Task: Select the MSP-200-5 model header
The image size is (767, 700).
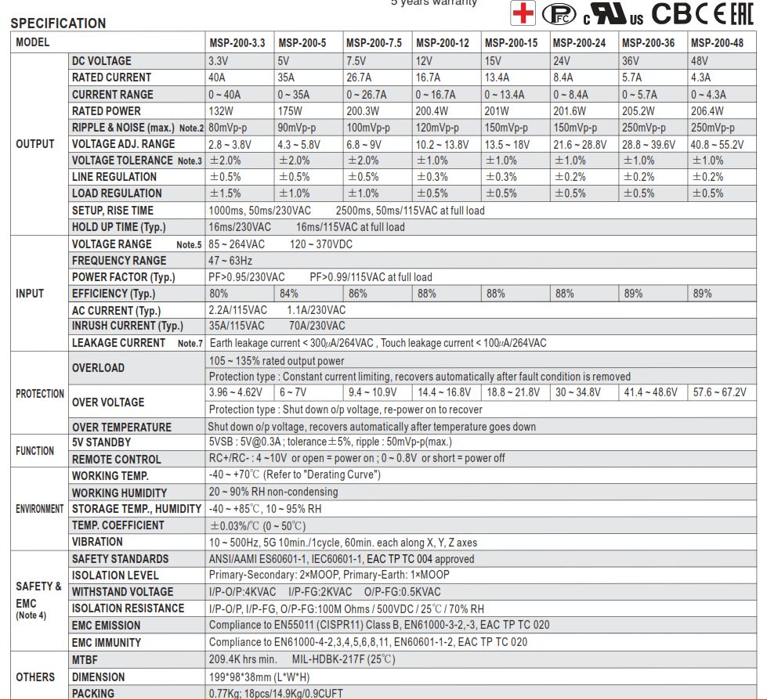Action: (x=302, y=43)
